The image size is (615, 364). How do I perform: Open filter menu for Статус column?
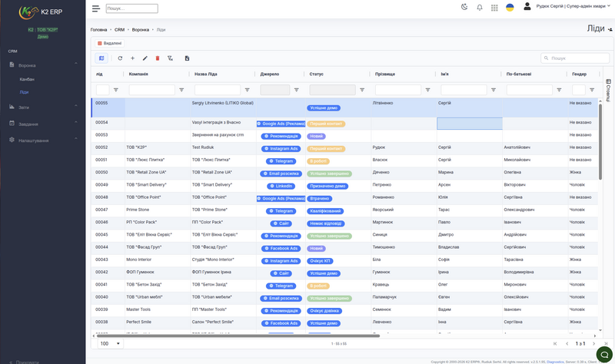362,90
